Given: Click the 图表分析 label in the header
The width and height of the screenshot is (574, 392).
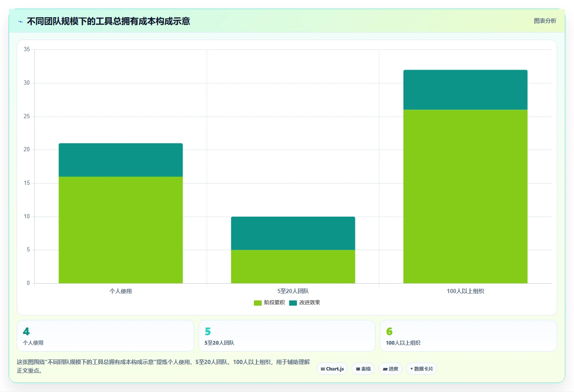Looking at the screenshot, I should tap(545, 21).
